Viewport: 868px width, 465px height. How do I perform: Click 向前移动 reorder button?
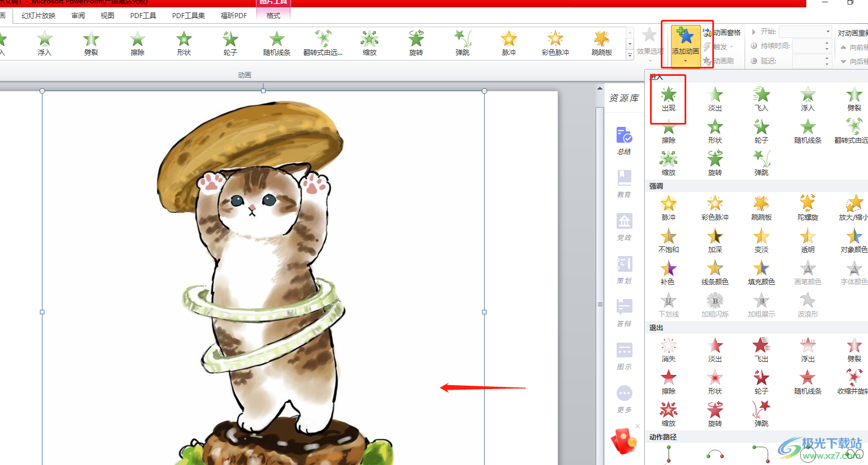coord(854,47)
